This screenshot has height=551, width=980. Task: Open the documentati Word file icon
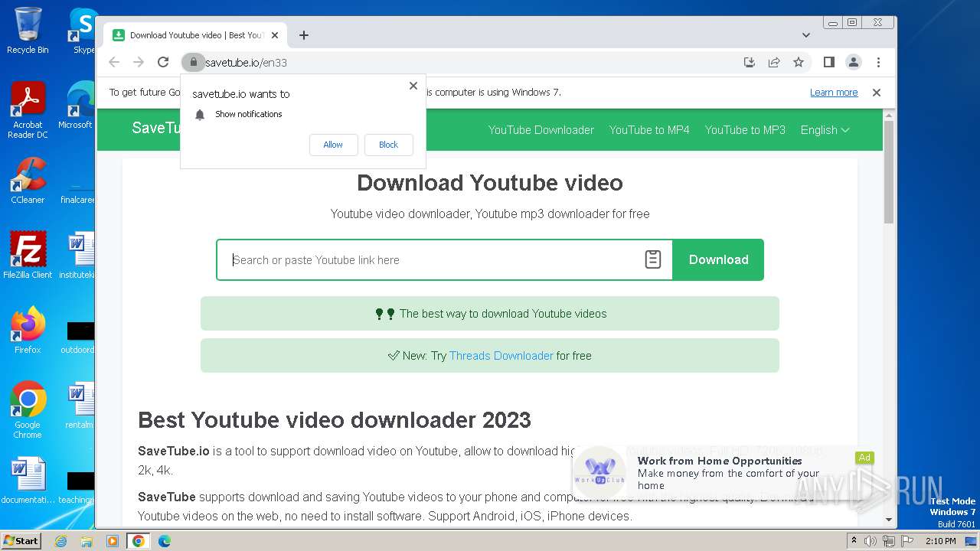click(x=28, y=481)
